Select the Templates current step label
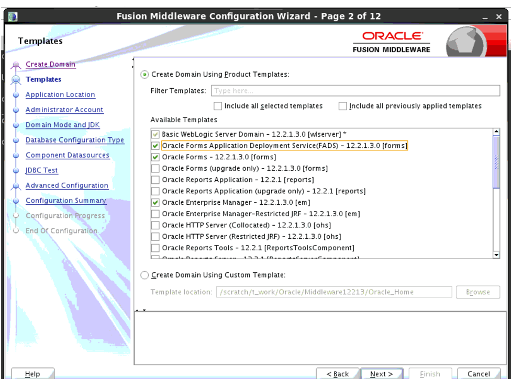Image resolution: width=512 pixels, height=384 pixels. coord(44,80)
